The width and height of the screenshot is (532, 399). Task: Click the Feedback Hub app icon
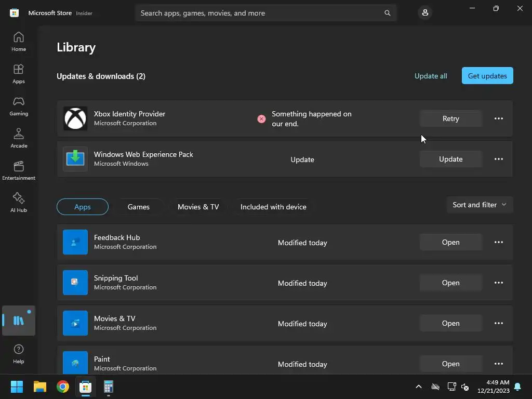point(75,242)
